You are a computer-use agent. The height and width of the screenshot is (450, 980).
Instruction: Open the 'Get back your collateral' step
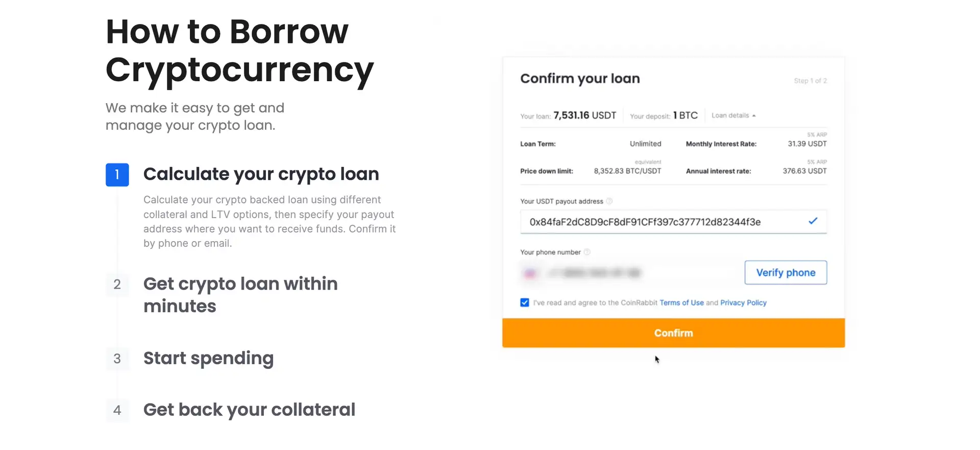(249, 410)
